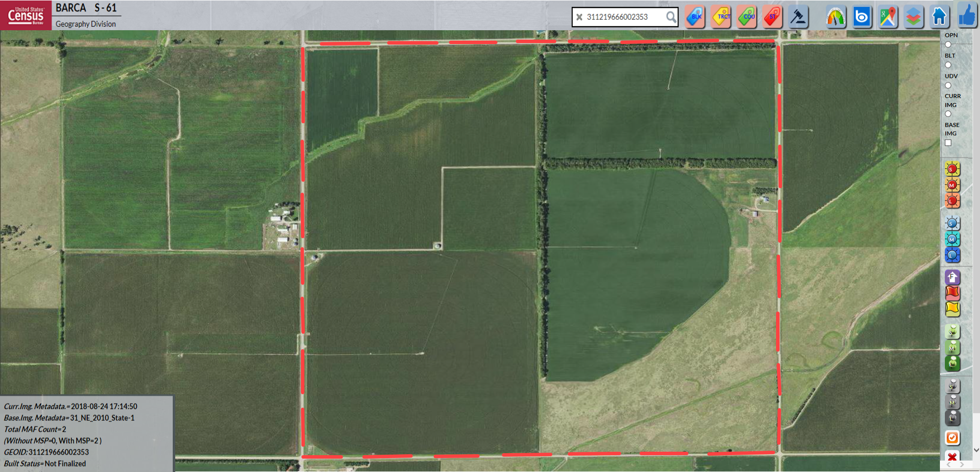Click the green COU county tag icon

click(x=747, y=17)
